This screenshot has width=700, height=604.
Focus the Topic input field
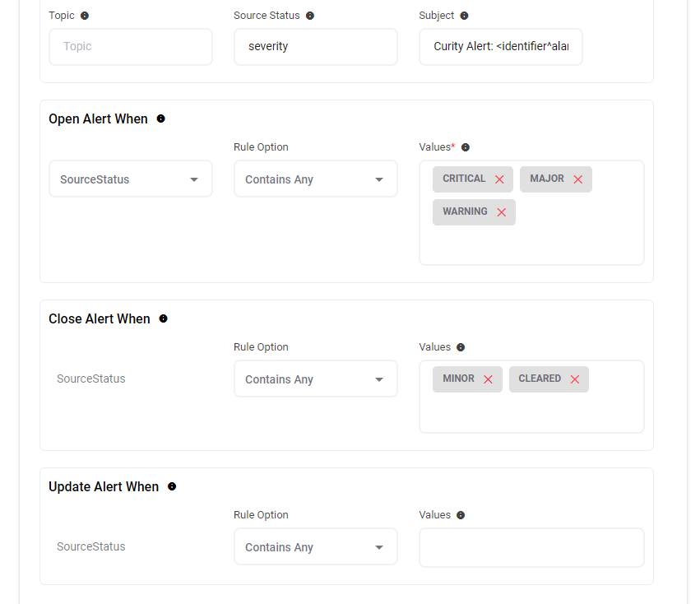coord(131,47)
